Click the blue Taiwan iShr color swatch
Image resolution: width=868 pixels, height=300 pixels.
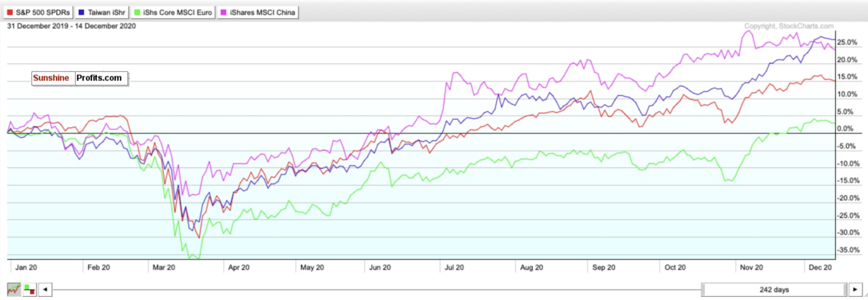point(81,12)
